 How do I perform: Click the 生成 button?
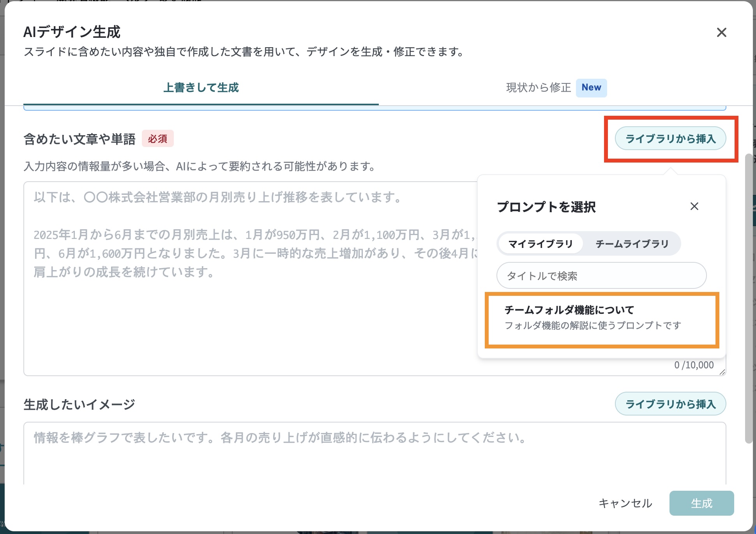tap(701, 503)
